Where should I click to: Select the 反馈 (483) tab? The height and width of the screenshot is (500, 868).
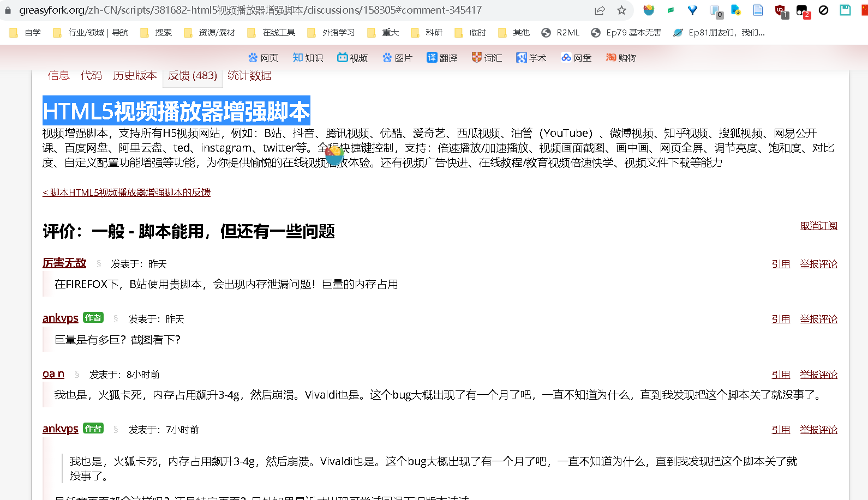[193, 75]
